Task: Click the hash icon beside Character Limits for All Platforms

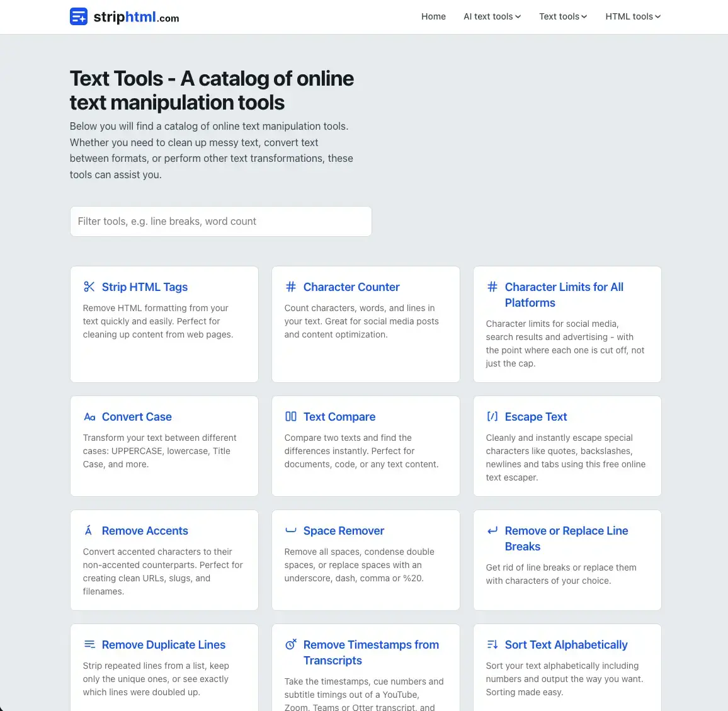Action: 492,287
